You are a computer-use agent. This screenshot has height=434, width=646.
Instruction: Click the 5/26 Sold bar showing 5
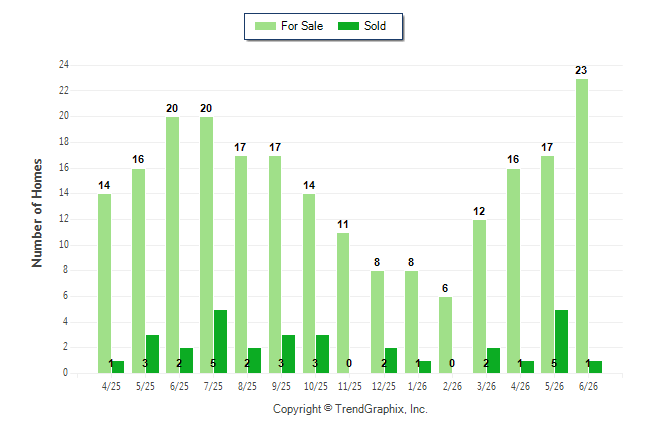pos(561,342)
